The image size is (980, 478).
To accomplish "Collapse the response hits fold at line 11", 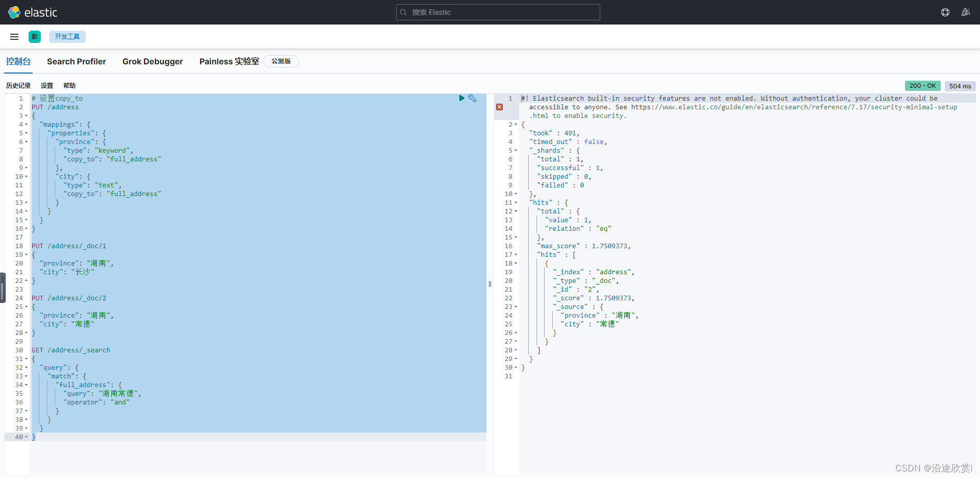I will coord(516,203).
